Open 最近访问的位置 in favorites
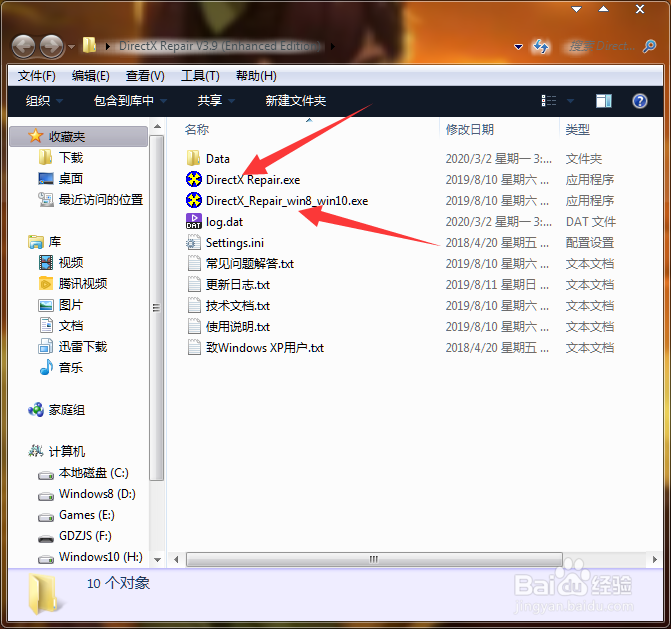The image size is (671, 629). click(x=101, y=199)
